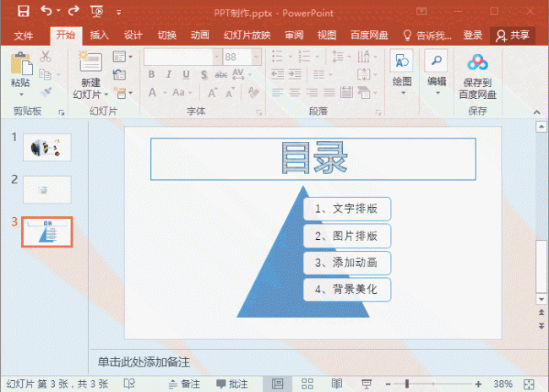Click the 共享 button
The height and width of the screenshot is (392, 549).
point(513,35)
